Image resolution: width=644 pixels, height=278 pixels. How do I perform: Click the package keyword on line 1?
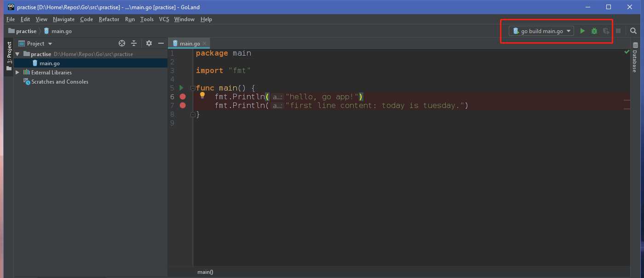[x=212, y=53]
